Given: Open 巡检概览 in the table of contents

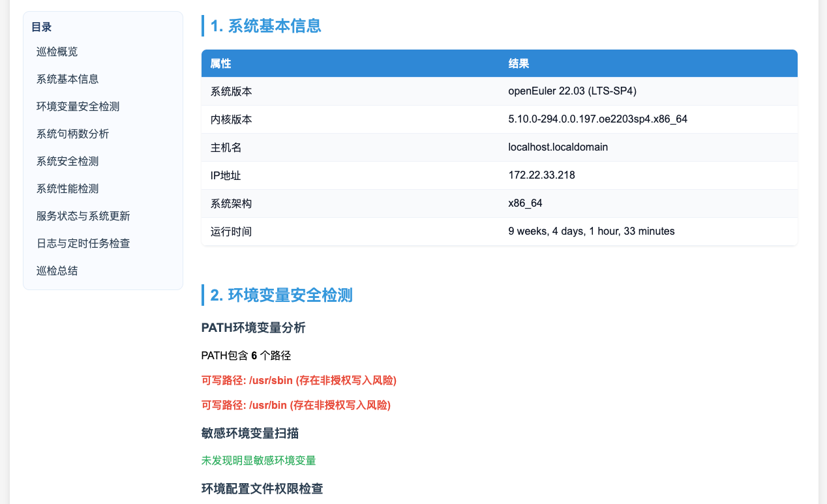Looking at the screenshot, I should [57, 52].
